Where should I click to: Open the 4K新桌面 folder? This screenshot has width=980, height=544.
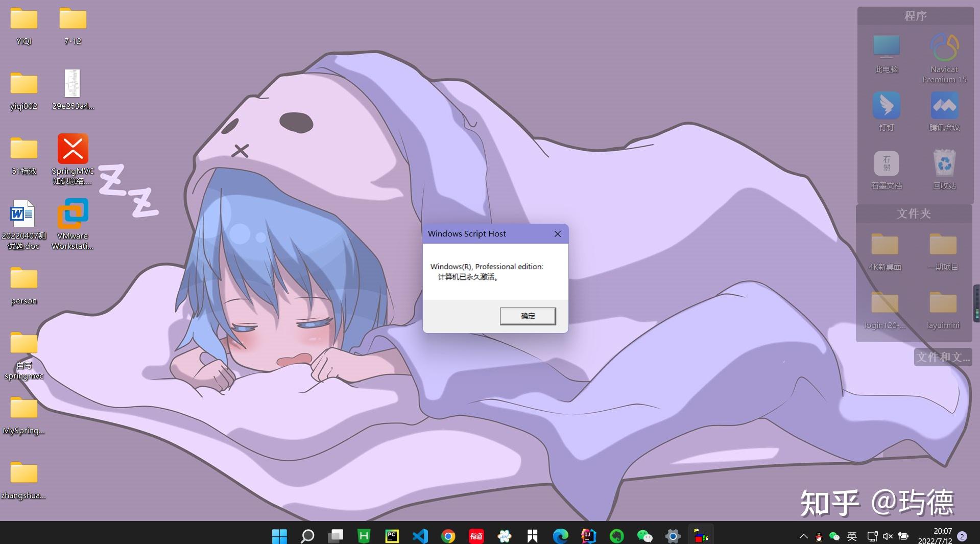pos(885,252)
